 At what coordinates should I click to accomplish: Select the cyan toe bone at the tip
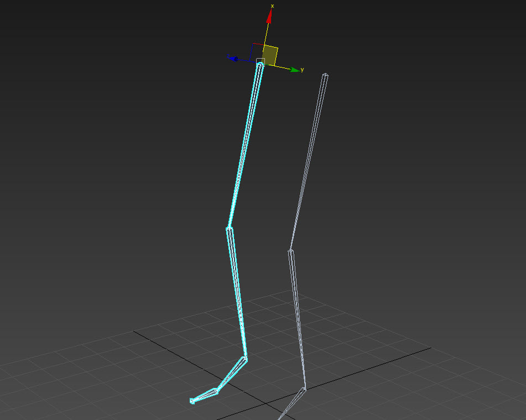(204, 396)
